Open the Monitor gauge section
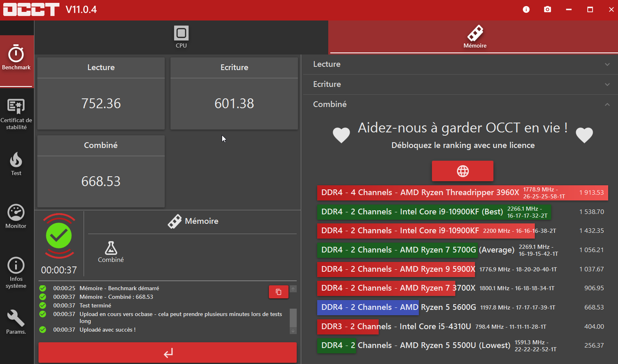Screen dimensions: 618x364 [16, 216]
